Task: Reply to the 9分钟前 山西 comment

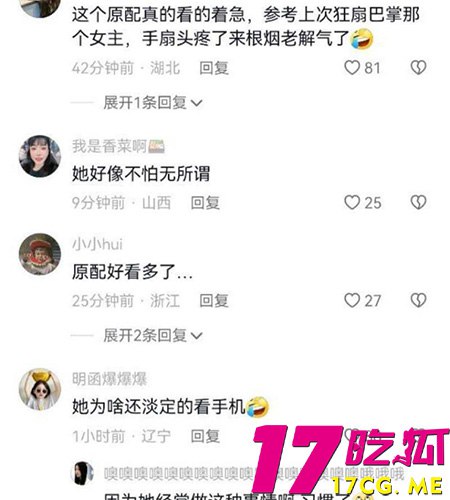Action: pos(205,203)
